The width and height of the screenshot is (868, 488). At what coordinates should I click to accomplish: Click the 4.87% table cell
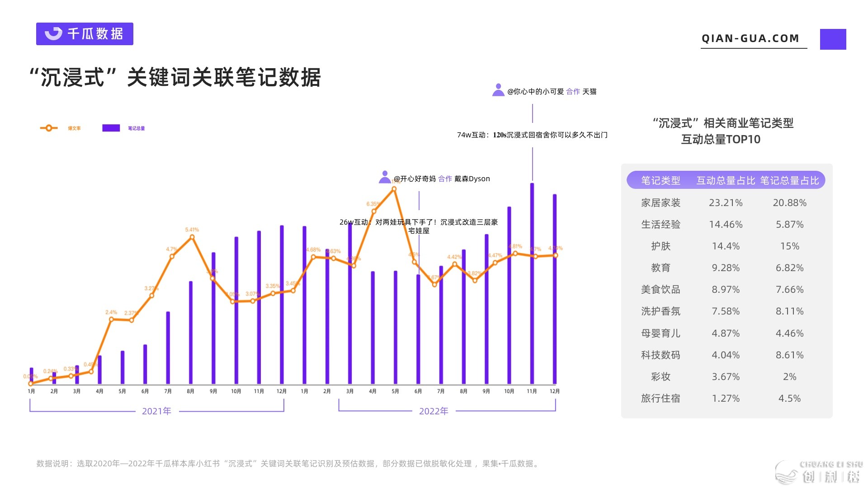726,333
